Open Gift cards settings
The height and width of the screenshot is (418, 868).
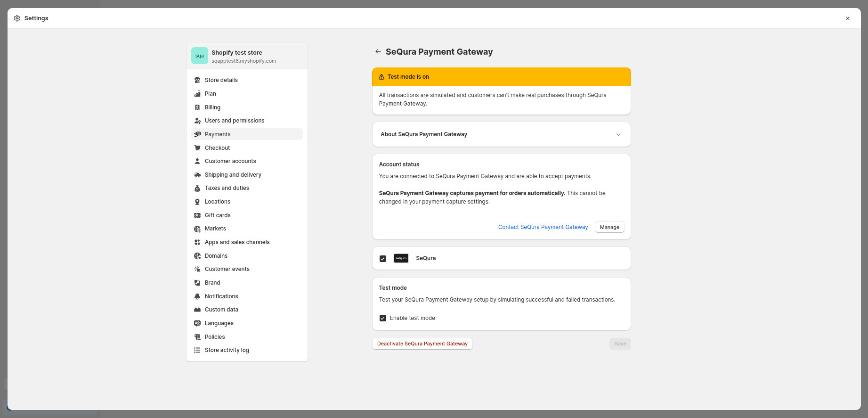click(x=247, y=215)
